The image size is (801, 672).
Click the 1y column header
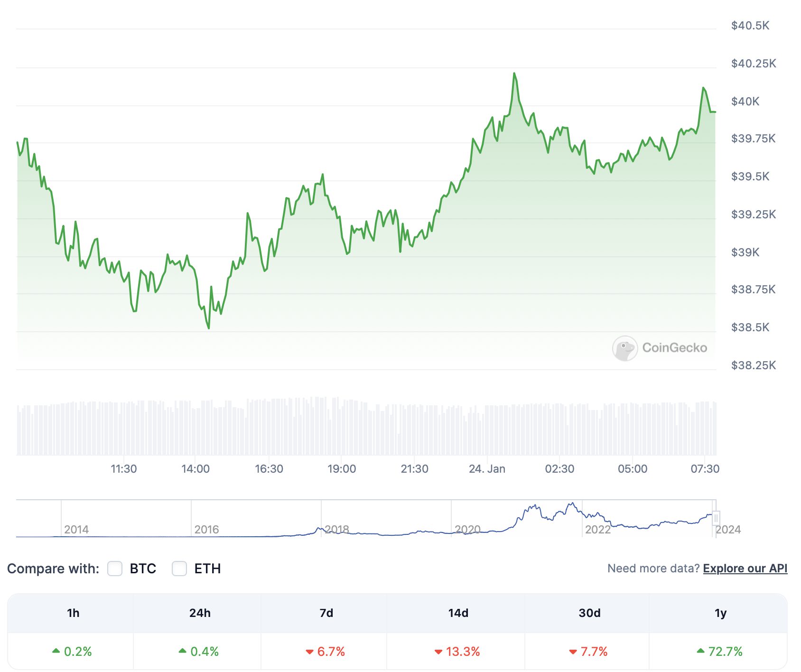click(x=720, y=613)
